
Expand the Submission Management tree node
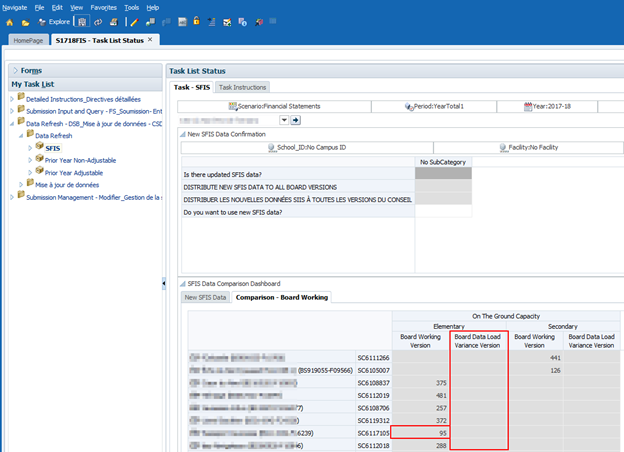click(14, 197)
